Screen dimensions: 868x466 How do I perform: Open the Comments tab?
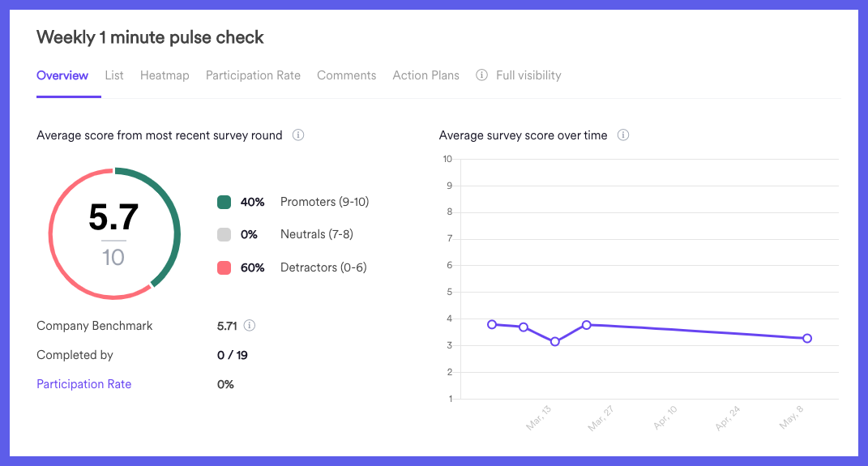tap(347, 75)
